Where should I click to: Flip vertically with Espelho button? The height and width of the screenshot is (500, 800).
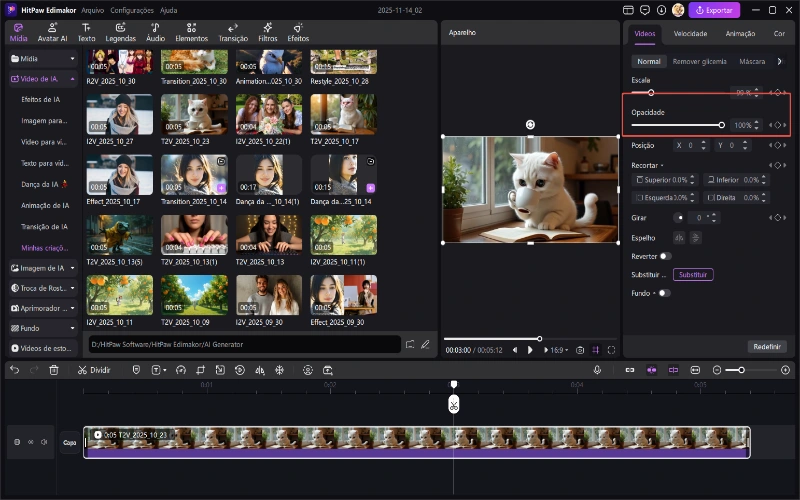point(695,238)
